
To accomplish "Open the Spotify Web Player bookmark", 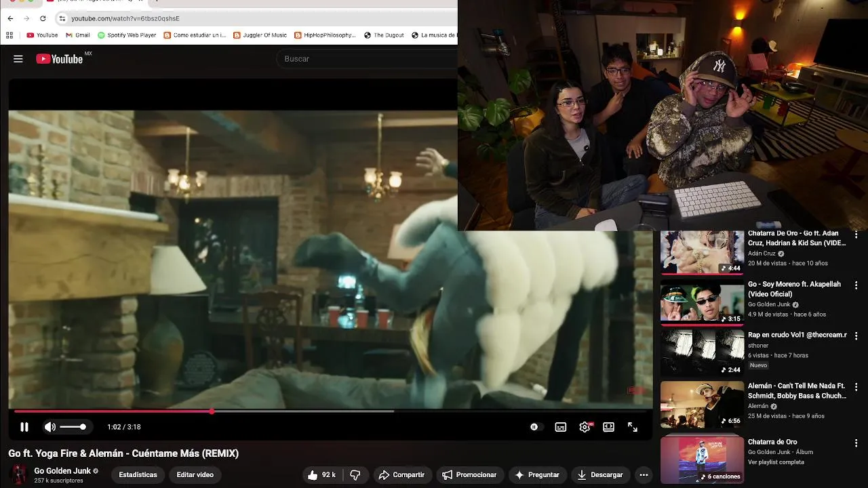I will [127, 35].
